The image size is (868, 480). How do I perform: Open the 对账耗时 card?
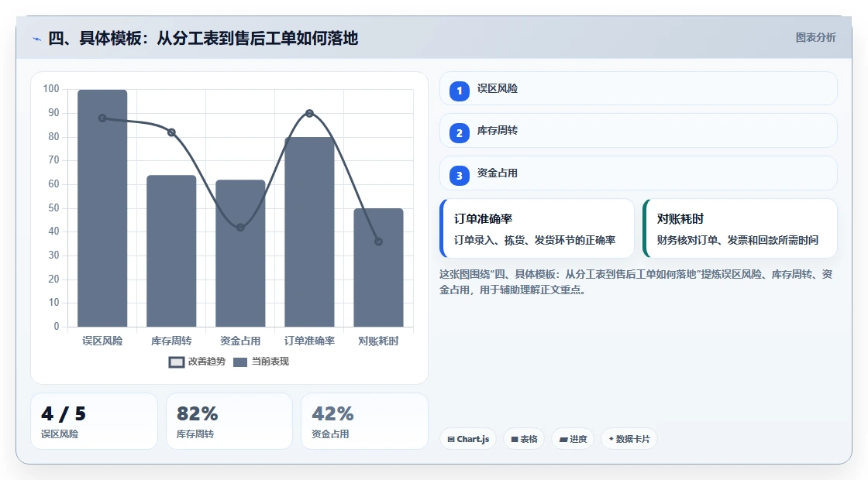pos(740,228)
